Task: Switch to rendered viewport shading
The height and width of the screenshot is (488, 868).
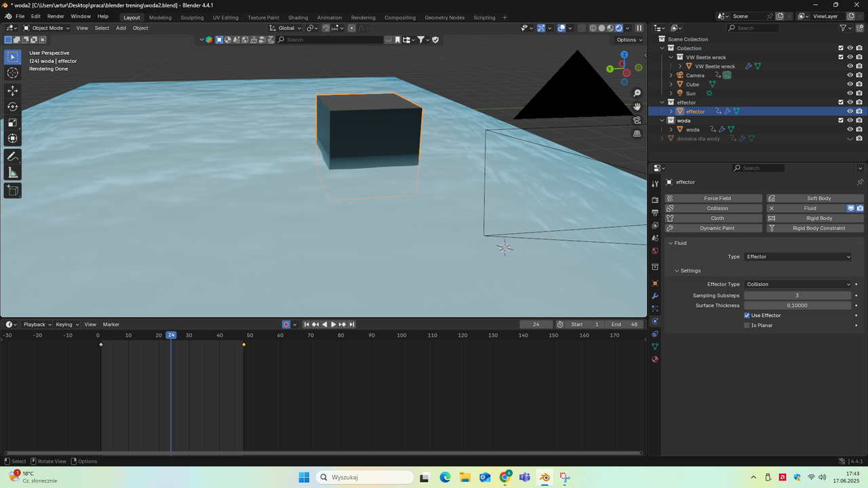Action: [x=618, y=28]
